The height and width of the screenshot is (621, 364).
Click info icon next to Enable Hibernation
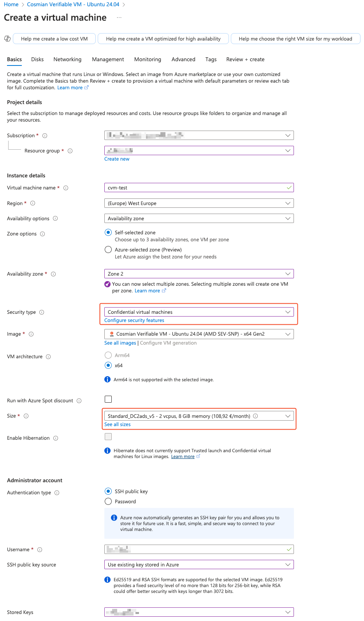tap(56, 438)
